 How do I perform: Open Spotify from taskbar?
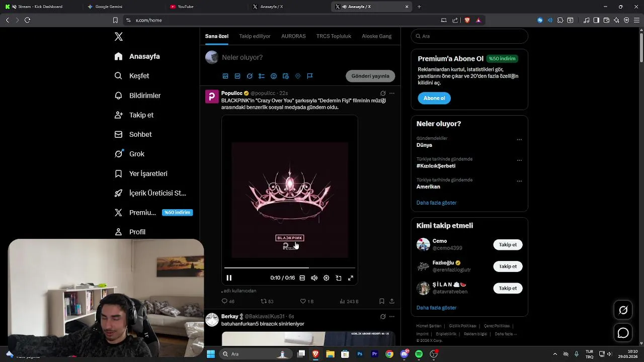[419, 354]
